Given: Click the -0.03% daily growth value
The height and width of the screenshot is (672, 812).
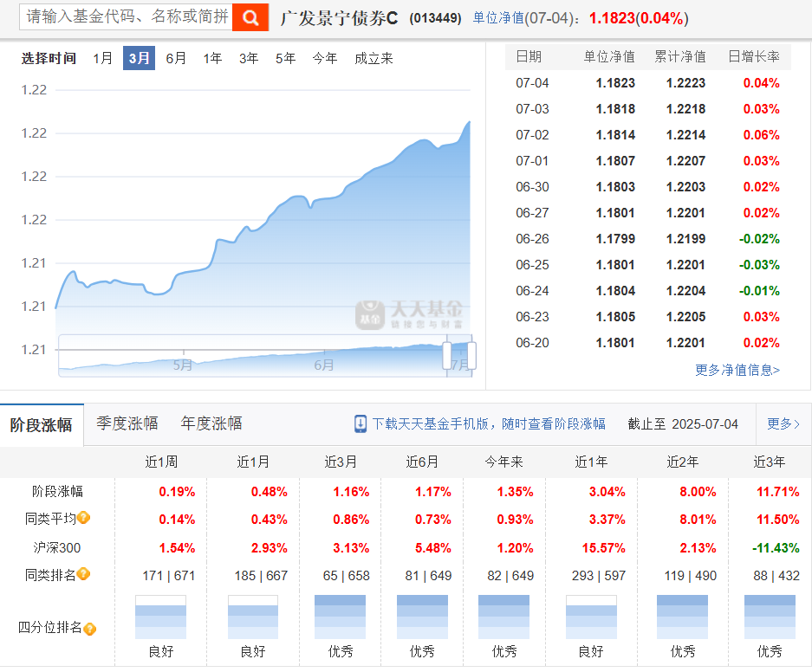Looking at the screenshot, I should tap(759, 265).
